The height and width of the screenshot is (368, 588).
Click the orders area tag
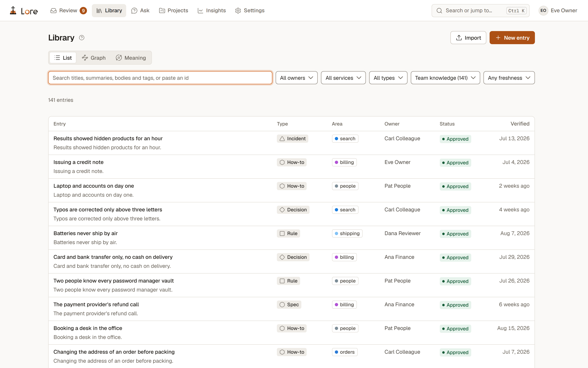coord(345,352)
